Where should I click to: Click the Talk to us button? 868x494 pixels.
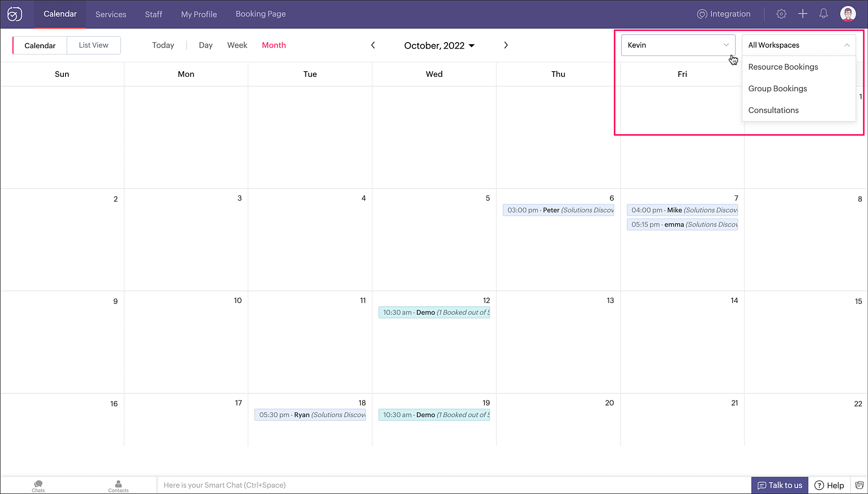pyautogui.click(x=779, y=485)
